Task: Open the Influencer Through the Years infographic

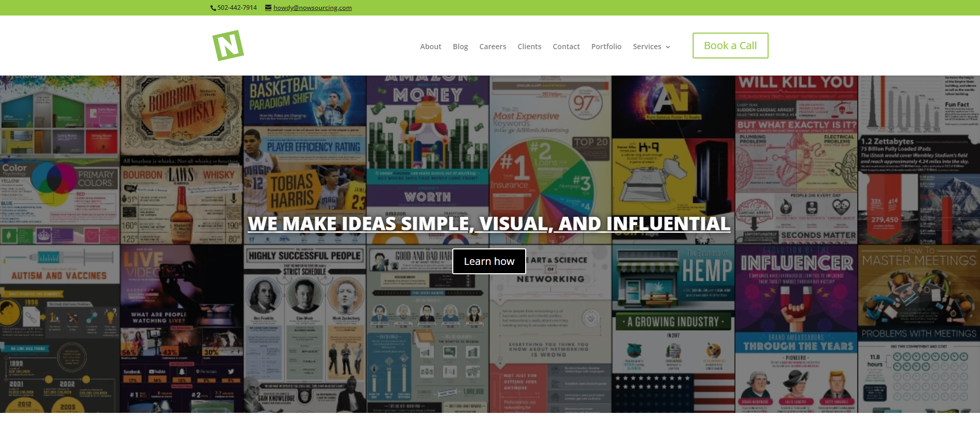Action: click(x=797, y=329)
